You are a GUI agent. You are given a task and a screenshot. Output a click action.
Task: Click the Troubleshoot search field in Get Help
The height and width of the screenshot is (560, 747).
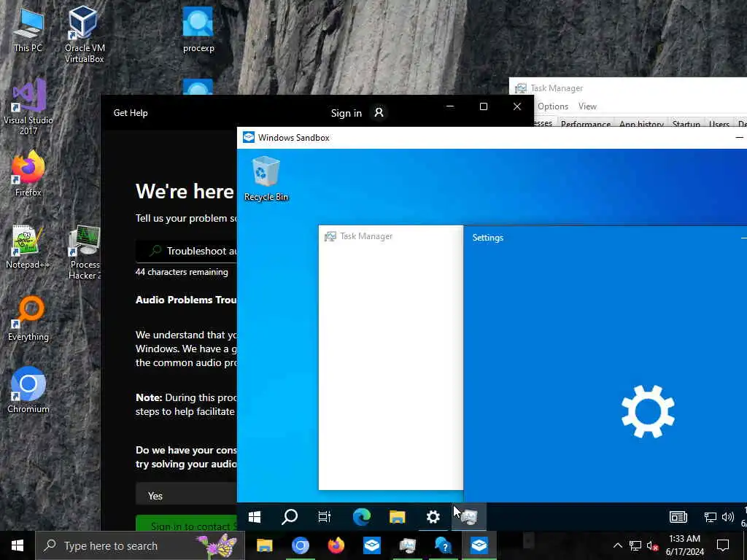click(x=186, y=251)
